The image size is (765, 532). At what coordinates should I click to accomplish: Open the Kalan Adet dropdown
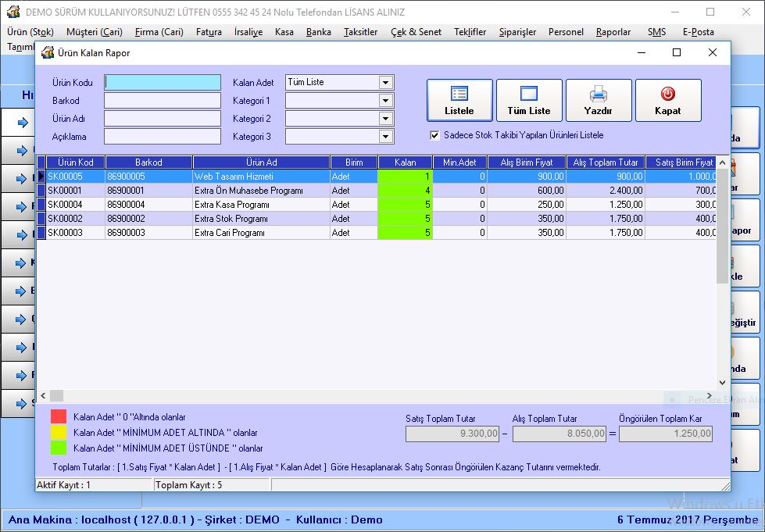click(385, 83)
